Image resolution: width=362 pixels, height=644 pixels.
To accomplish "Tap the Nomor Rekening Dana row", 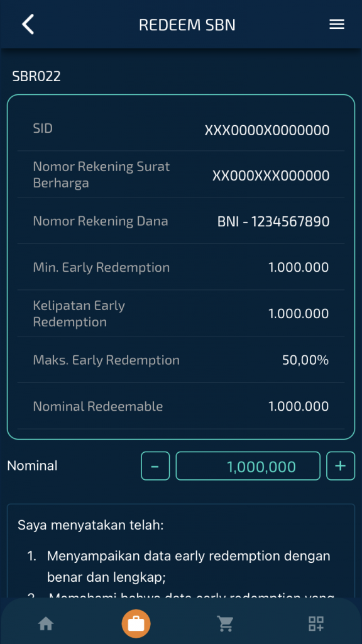I will point(181,221).
